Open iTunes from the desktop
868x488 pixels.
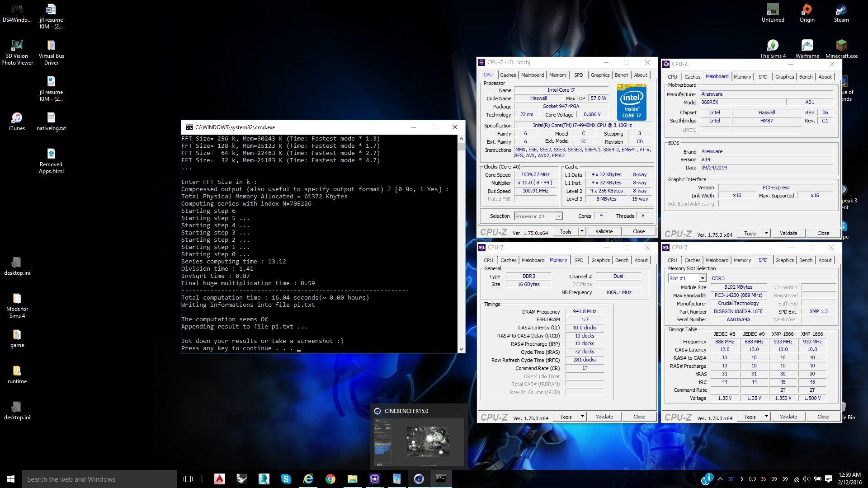(17, 121)
